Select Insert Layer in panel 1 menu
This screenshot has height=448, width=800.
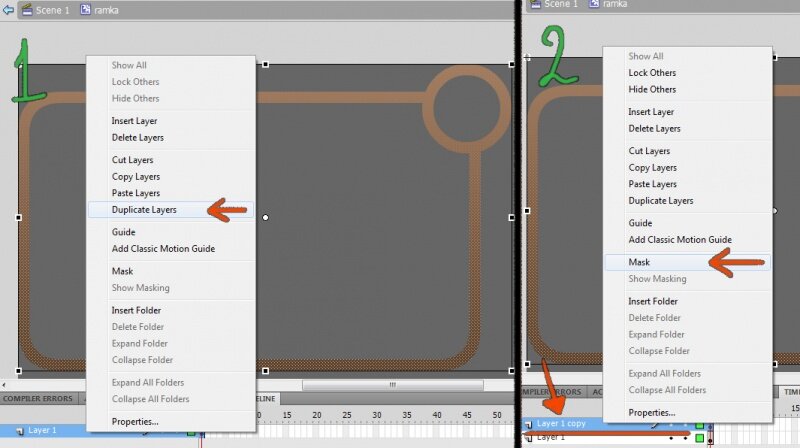tap(134, 121)
